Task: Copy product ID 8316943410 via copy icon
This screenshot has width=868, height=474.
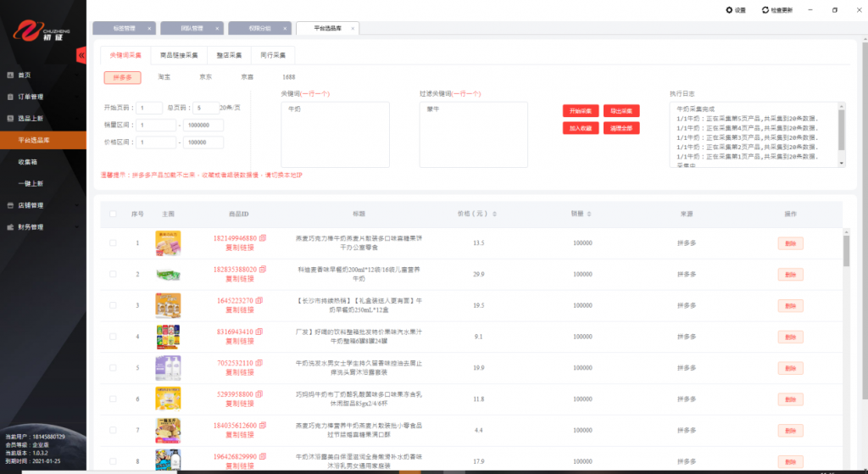Action: (259, 332)
